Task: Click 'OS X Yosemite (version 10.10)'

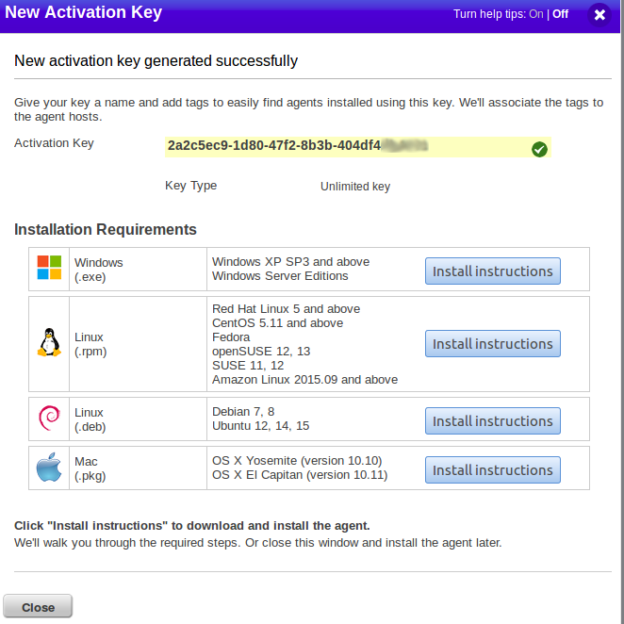Action: [297, 460]
